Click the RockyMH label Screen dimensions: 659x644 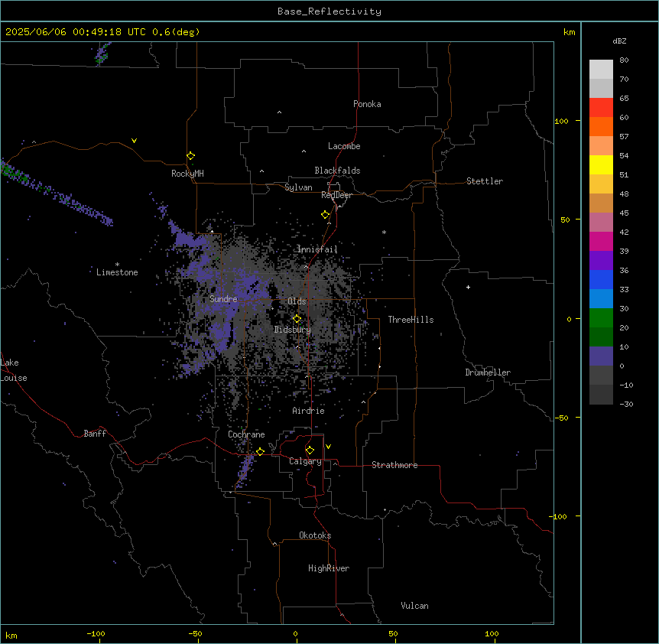click(187, 174)
